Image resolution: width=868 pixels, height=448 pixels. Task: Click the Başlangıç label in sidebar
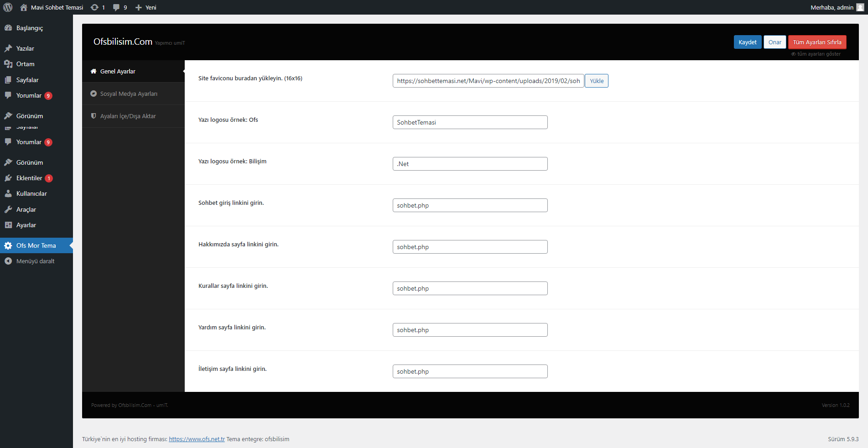[x=30, y=28]
